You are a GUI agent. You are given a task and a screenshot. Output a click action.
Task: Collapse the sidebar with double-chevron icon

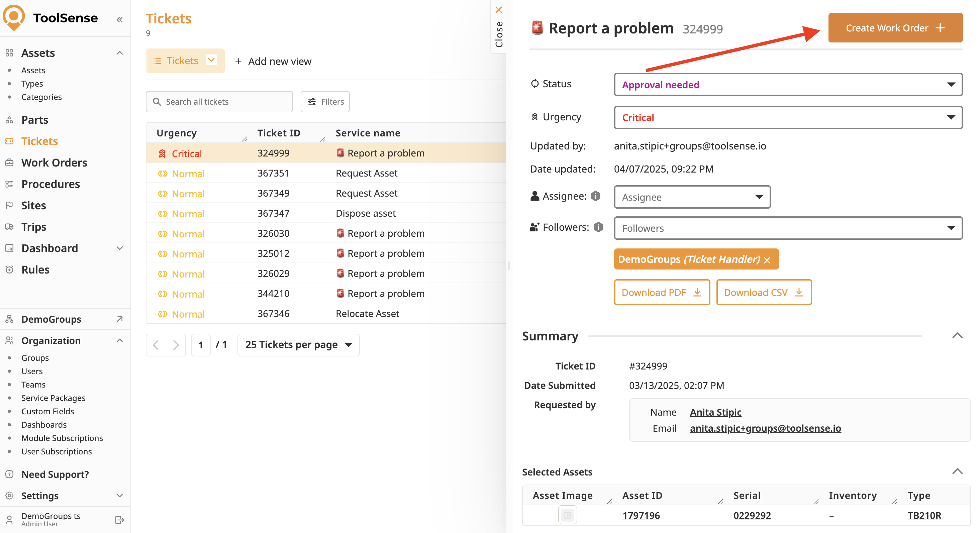coord(119,19)
